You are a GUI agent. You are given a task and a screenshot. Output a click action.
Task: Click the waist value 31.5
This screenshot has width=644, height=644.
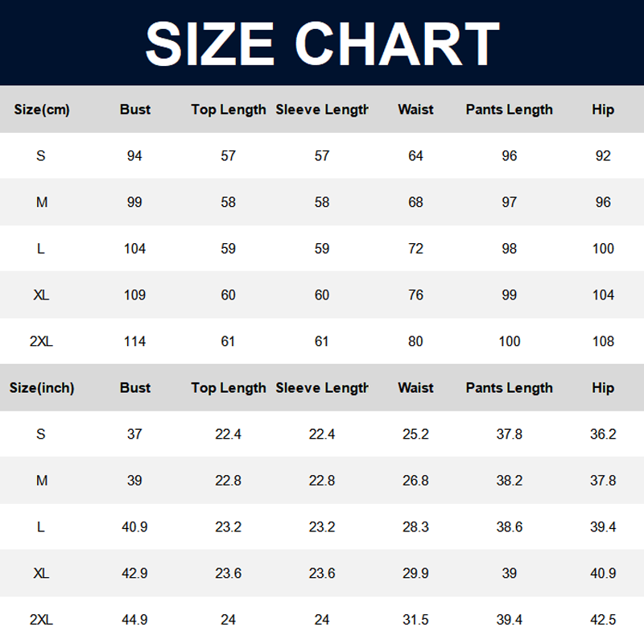(415, 620)
